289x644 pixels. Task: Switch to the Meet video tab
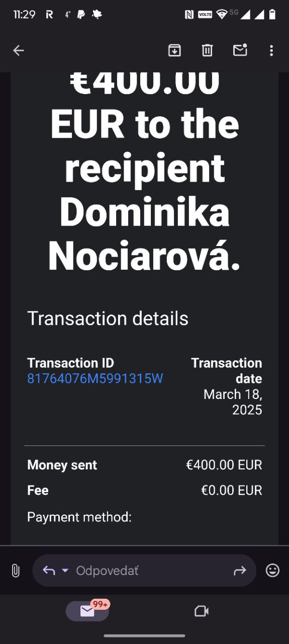(x=202, y=611)
